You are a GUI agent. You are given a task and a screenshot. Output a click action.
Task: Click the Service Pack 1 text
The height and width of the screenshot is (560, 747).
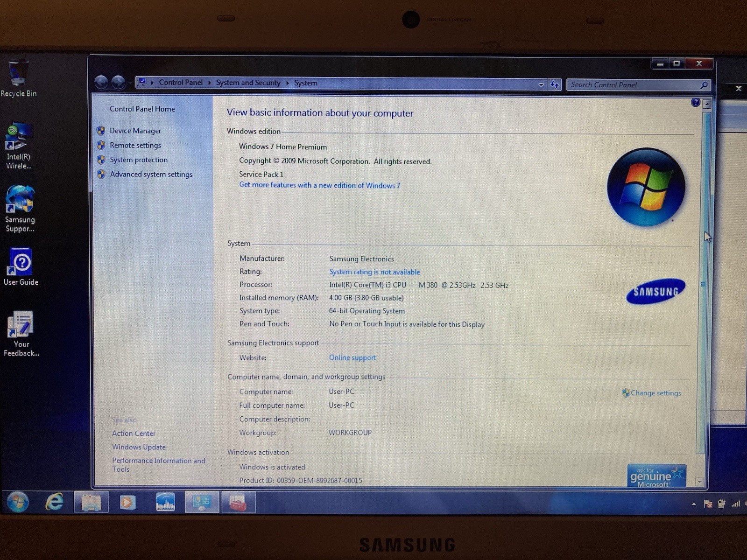click(x=261, y=174)
